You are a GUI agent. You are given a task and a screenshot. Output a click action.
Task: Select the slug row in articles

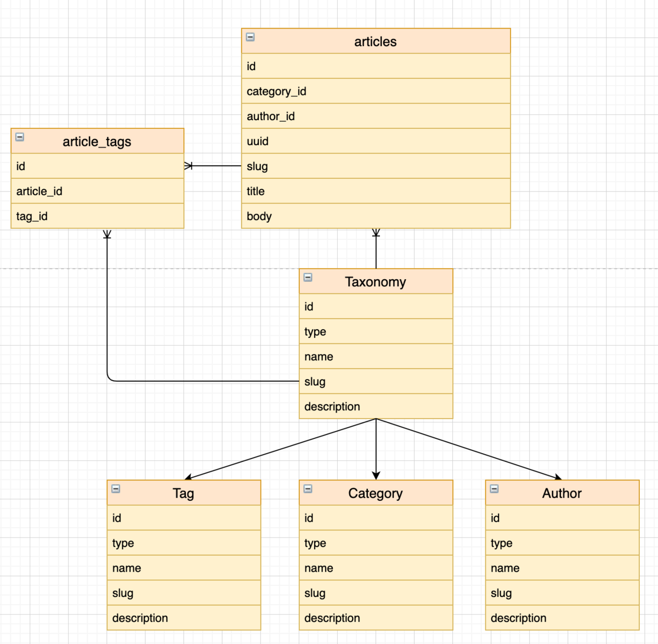click(x=376, y=166)
